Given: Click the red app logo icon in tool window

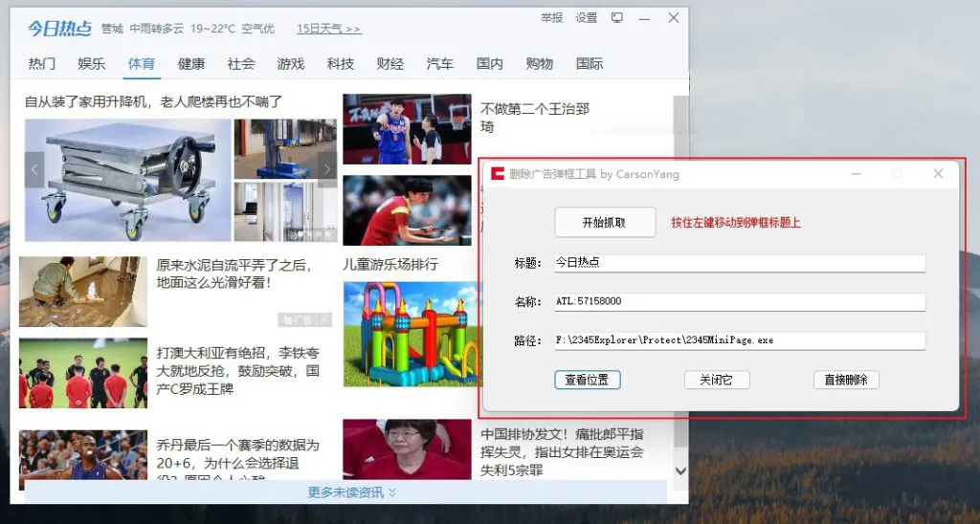Looking at the screenshot, I should click(498, 174).
